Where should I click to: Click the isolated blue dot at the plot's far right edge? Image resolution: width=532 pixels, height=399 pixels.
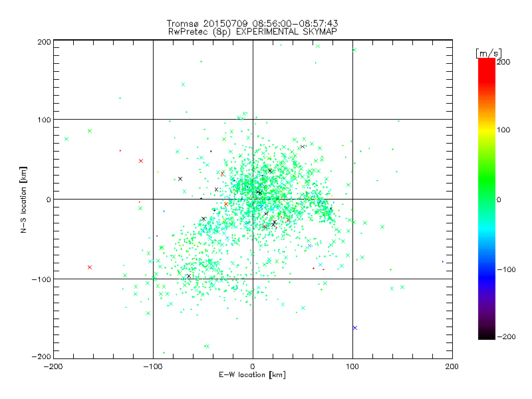(x=443, y=261)
